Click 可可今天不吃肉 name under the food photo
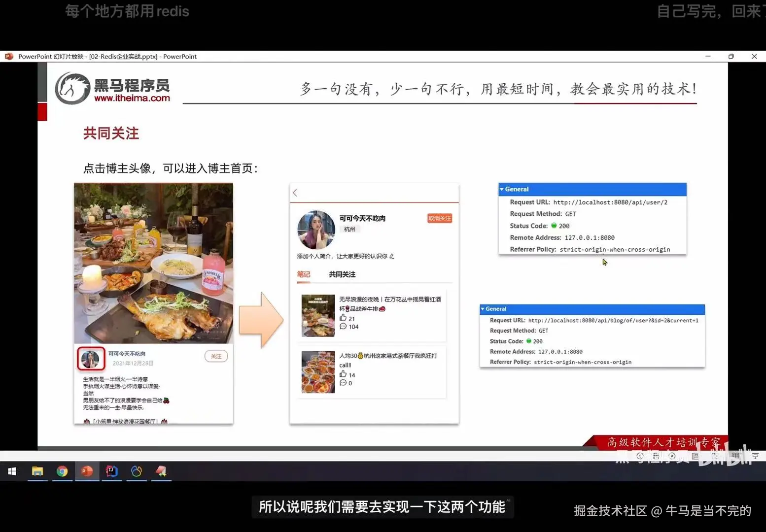This screenshot has width=766, height=532. point(127,354)
